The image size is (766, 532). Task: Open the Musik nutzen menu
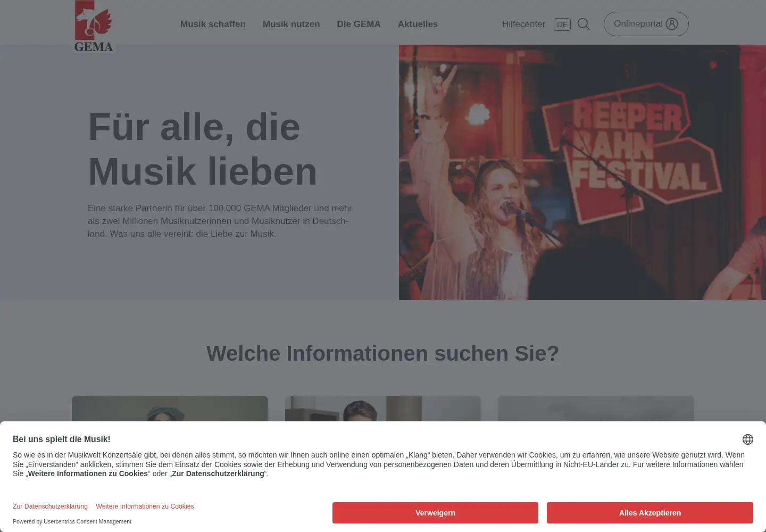click(291, 24)
